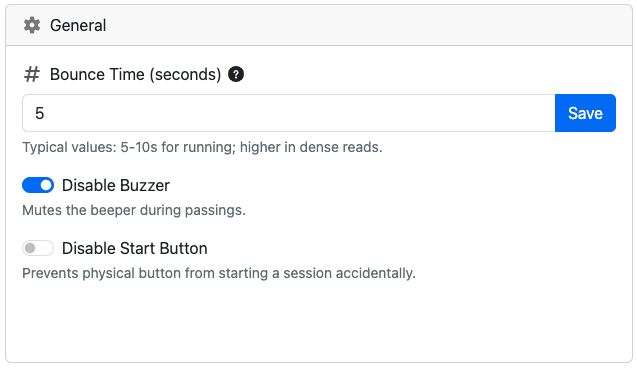The height and width of the screenshot is (368, 637).
Task: Open the Bounce Time help question-mark icon
Action: tap(236, 74)
